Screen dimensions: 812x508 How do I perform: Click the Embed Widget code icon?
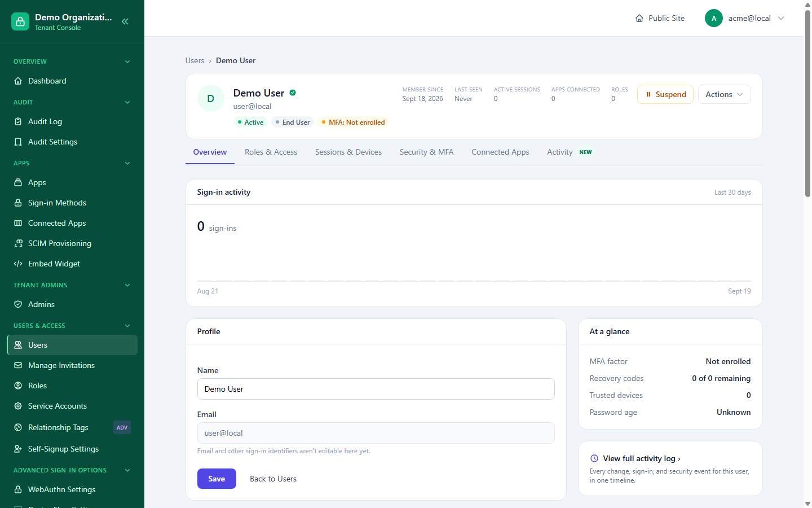pos(18,264)
